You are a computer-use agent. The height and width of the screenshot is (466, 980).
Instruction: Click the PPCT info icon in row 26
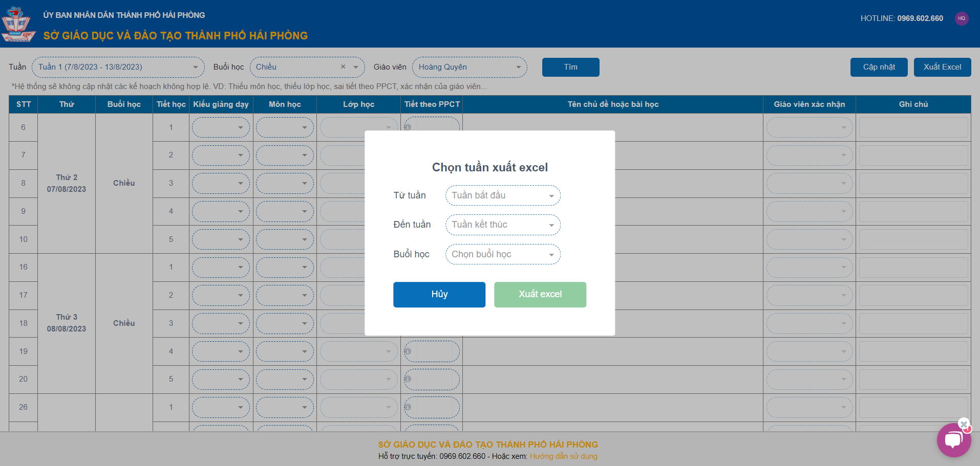tap(408, 407)
